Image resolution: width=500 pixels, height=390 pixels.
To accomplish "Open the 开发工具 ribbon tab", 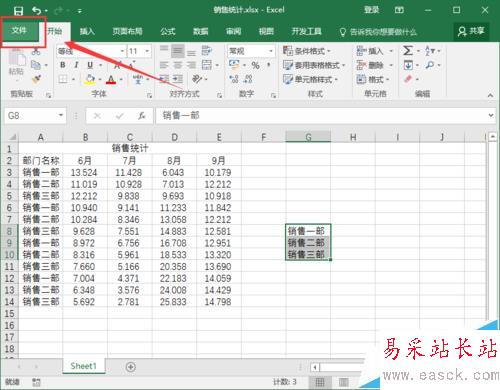I will (x=306, y=31).
